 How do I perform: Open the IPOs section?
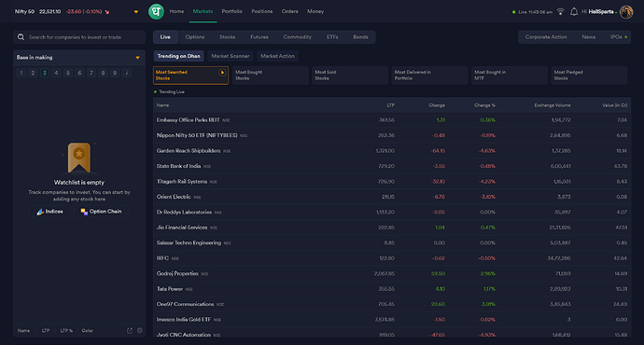(618, 37)
